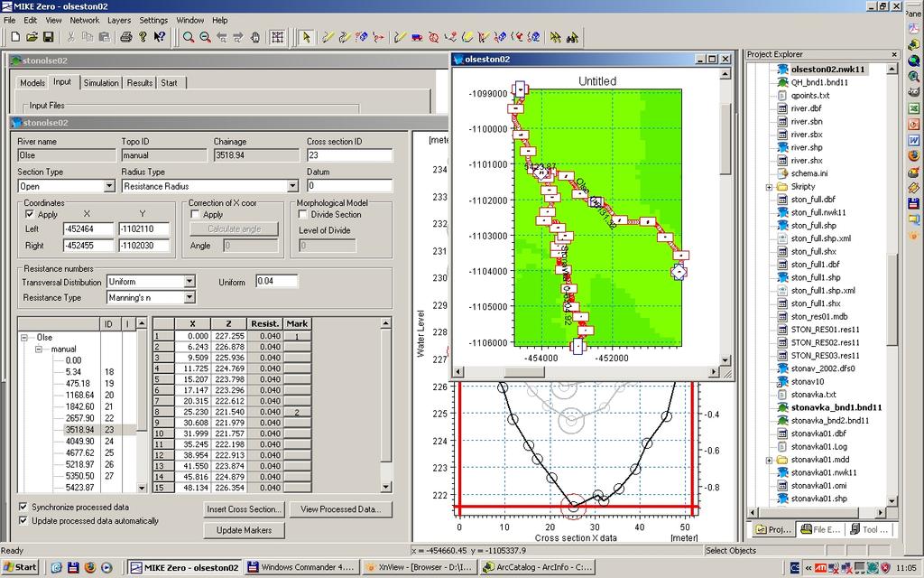Screen dimensions: 924x578
Task: Toggle Synchronize processed data checkbox
Action: click(x=23, y=507)
